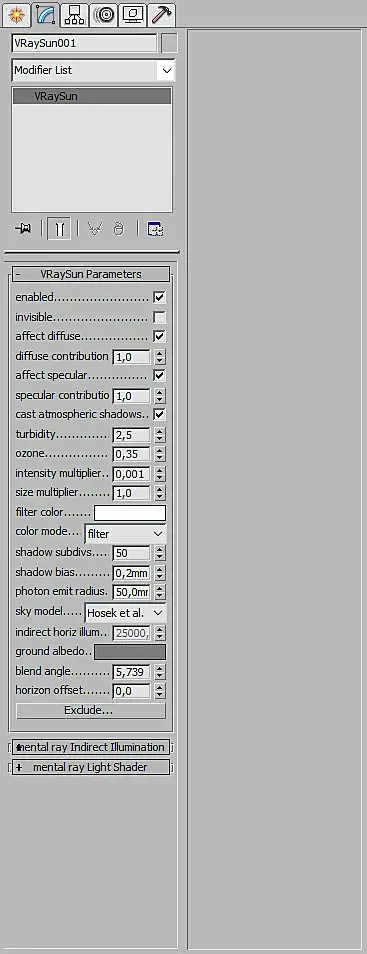This screenshot has height=954, width=367.
Task: Select VRaySun in the modifier stack
Action: pos(92,96)
